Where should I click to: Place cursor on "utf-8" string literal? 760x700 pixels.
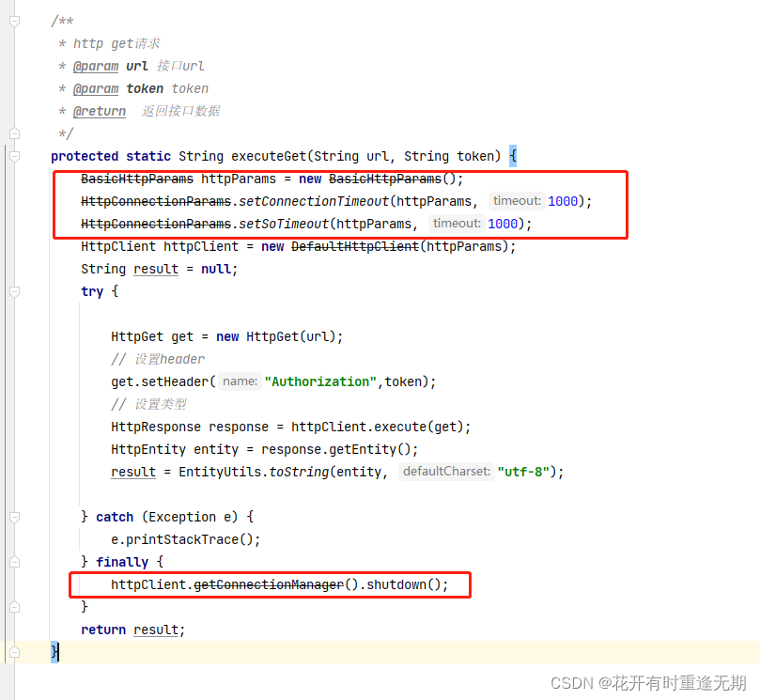click(x=523, y=472)
